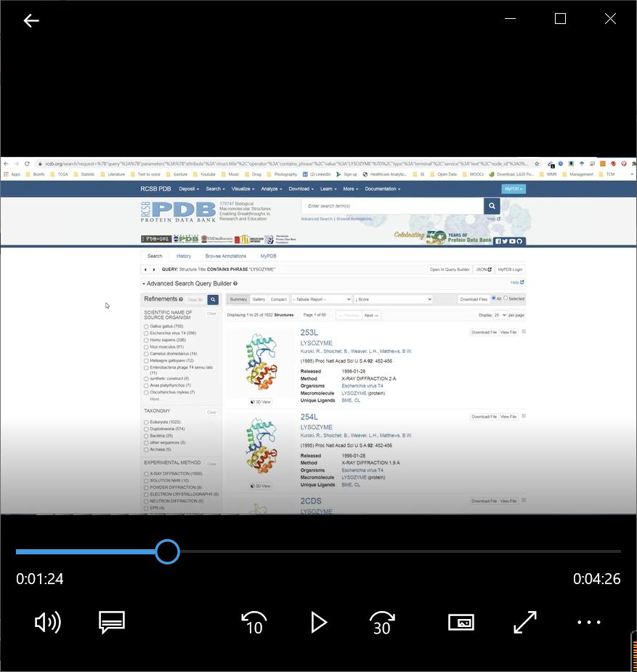
Task: Open the subtitles and captions menu
Action: click(x=112, y=623)
